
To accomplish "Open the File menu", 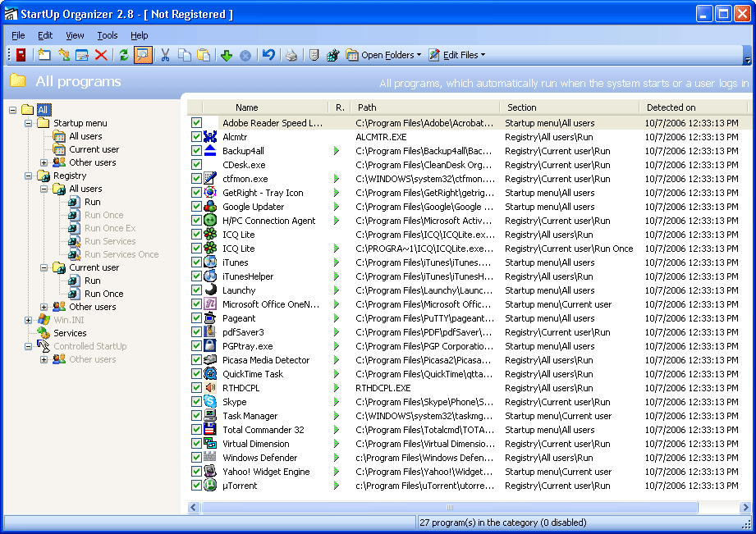I will pos(18,35).
